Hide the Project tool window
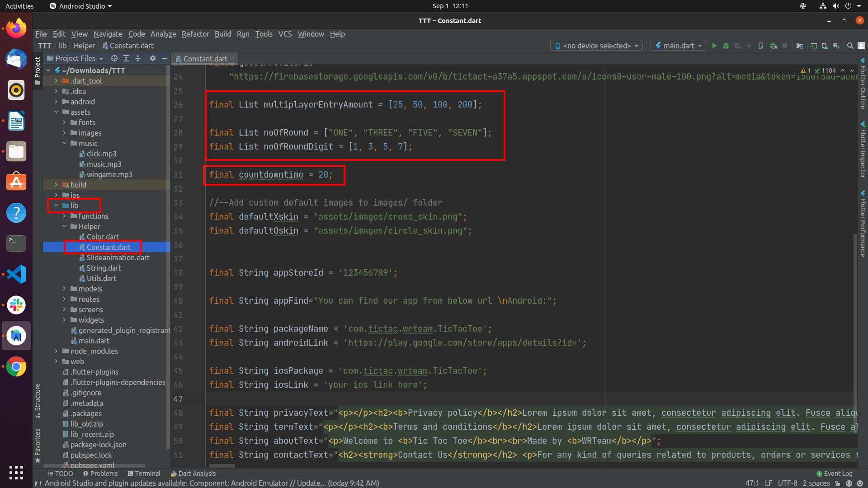The width and height of the screenshot is (868, 488). coord(165,58)
